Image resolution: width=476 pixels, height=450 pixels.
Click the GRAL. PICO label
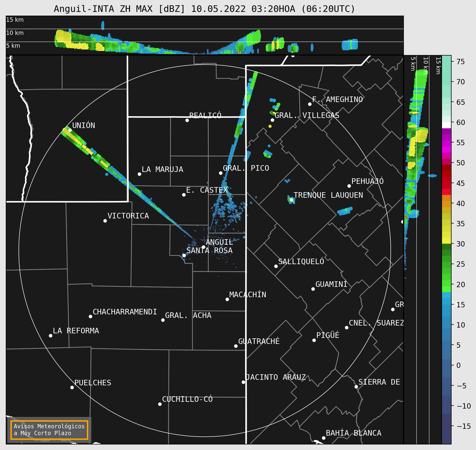pyautogui.click(x=246, y=168)
